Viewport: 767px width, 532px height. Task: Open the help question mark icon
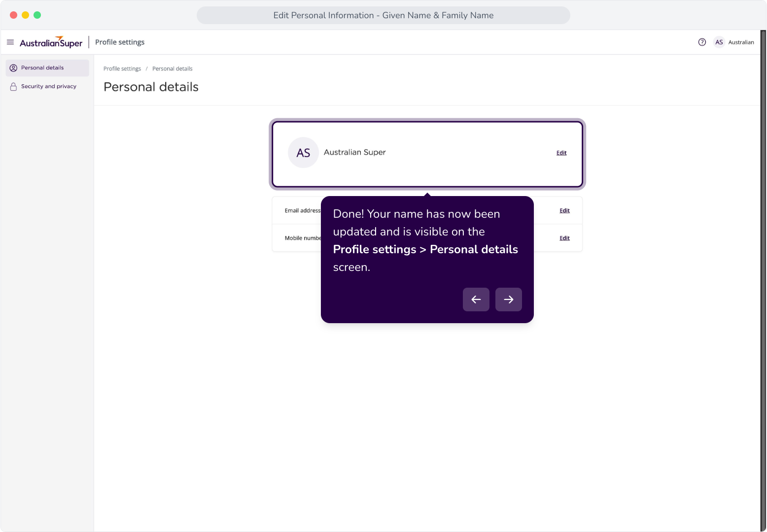point(702,42)
